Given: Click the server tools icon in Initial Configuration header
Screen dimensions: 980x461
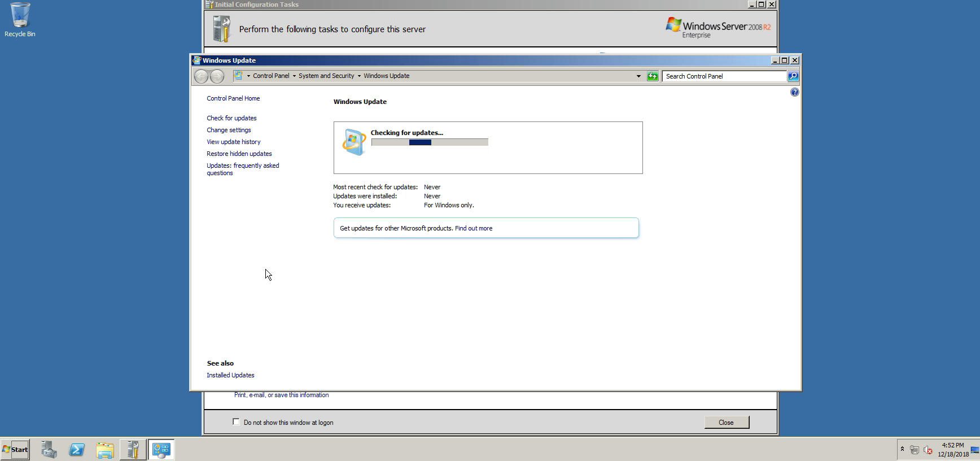Looking at the screenshot, I should (222, 29).
